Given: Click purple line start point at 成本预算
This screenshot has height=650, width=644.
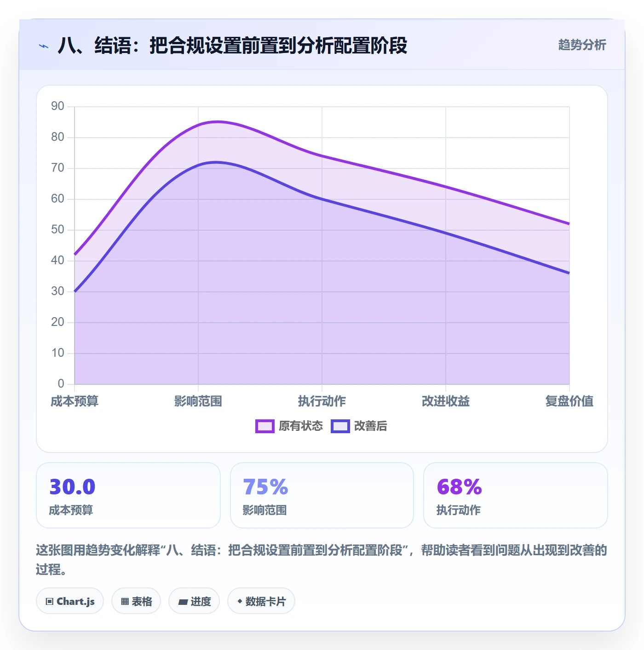Looking at the screenshot, I should point(75,254).
